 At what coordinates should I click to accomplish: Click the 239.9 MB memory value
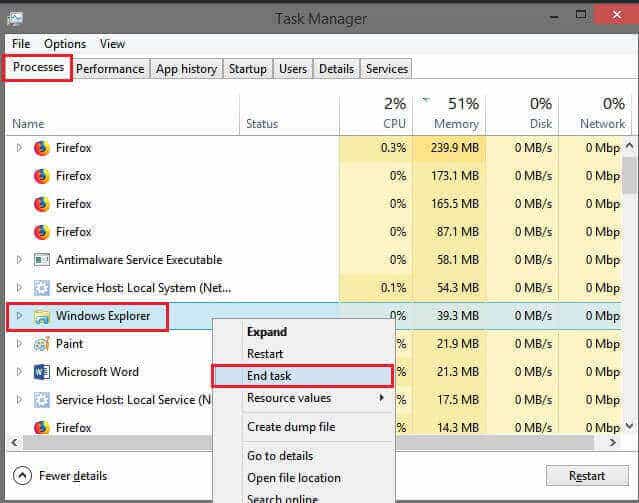(455, 148)
